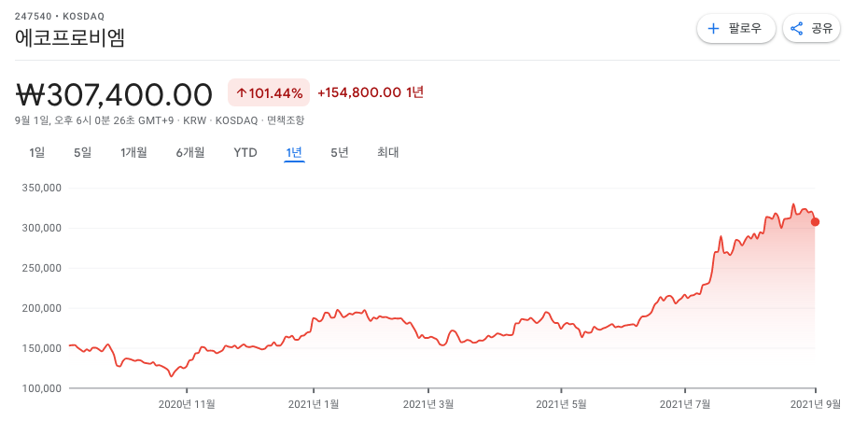The width and height of the screenshot is (868, 421).
Task: Switch to the 6개월 range tab
Action: 190,153
